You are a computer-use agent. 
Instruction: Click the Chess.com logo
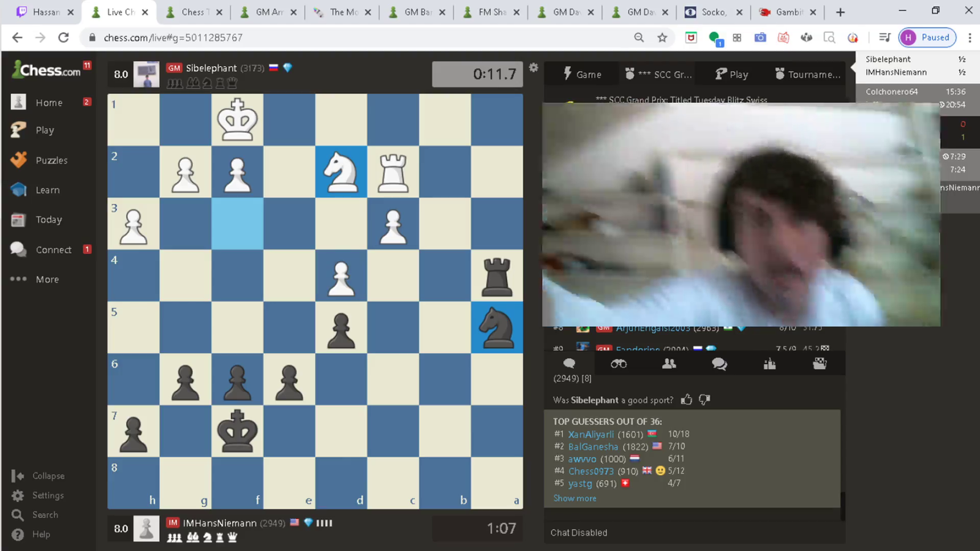click(47, 70)
